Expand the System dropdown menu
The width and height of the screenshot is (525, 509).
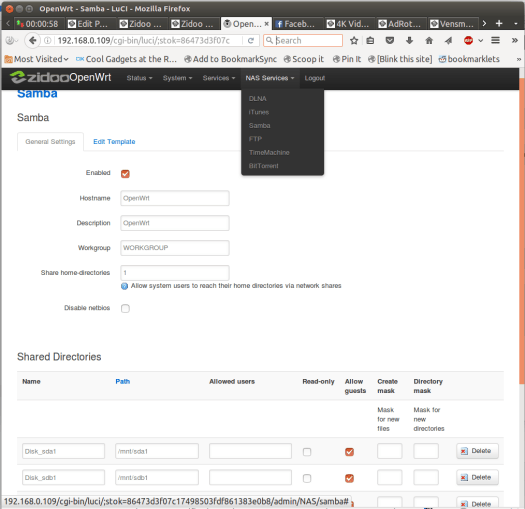point(177,78)
